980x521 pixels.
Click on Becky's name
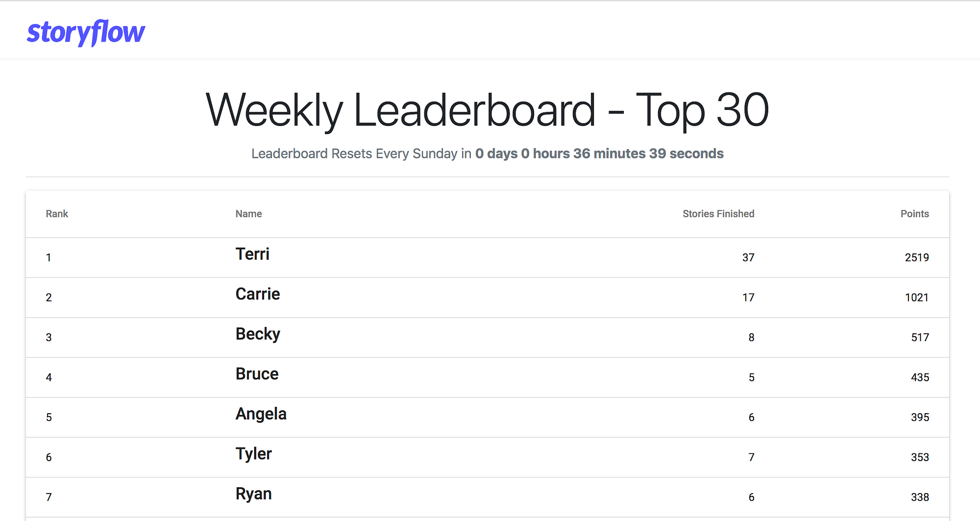258,334
